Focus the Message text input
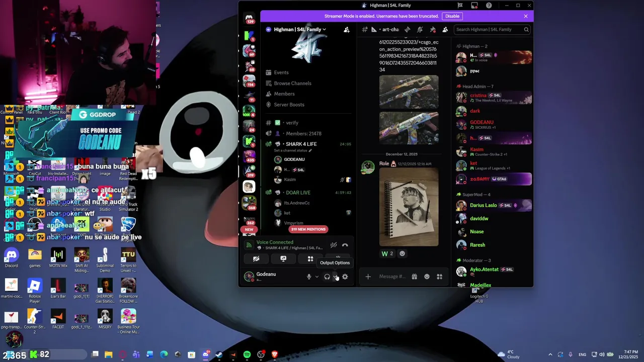 point(392,277)
